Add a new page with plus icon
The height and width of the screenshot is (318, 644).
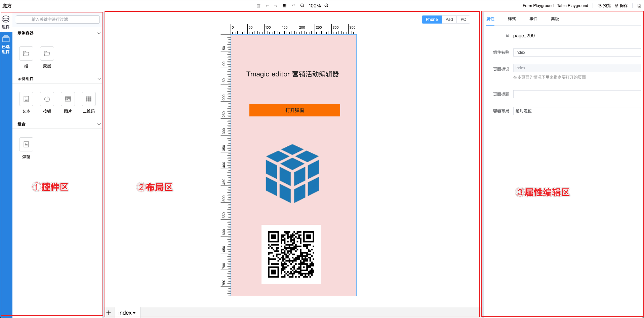[x=109, y=313]
